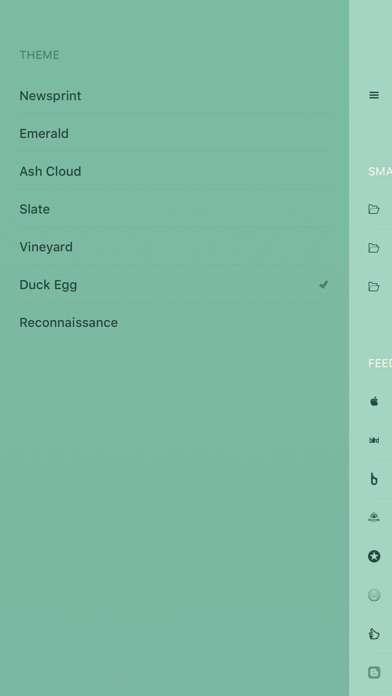Image resolution: width=392 pixels, height=696 pixels.
Task: Select the Duck Egg theme row
Action: click(x=174, y=285)
